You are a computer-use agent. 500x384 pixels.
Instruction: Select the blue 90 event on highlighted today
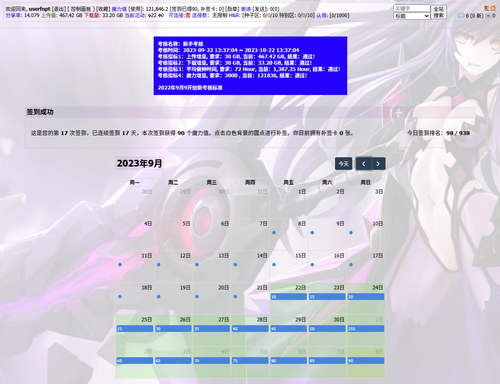[x=366, y=361]
